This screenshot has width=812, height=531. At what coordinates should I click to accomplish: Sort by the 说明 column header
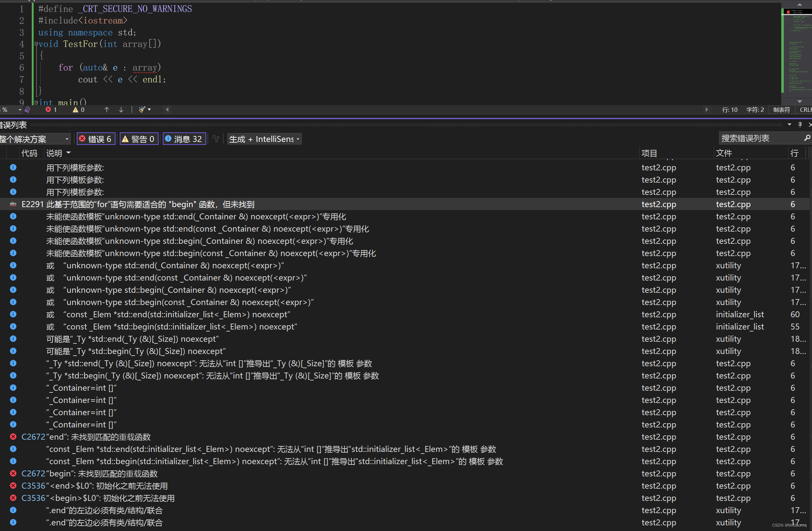(x=54, y=153)
